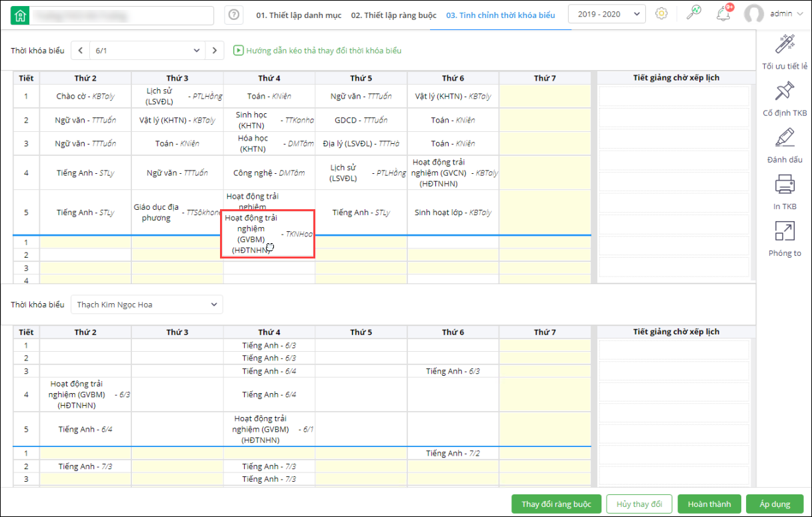Open the help question mark icon
The height and width of the screenshot is (517, 812).
233,15
